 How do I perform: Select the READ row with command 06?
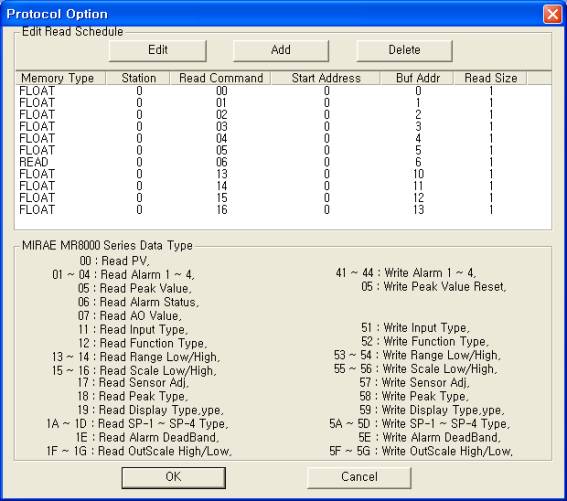tap(284, 162)
